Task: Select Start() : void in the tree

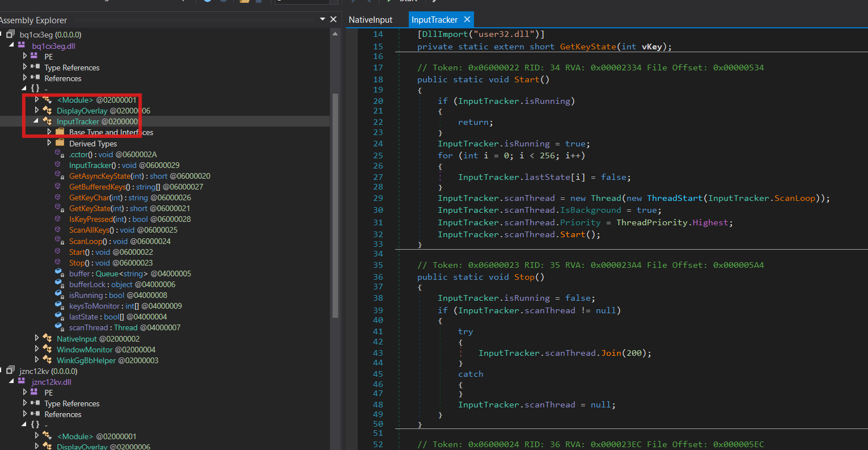Action: point(111,252)
